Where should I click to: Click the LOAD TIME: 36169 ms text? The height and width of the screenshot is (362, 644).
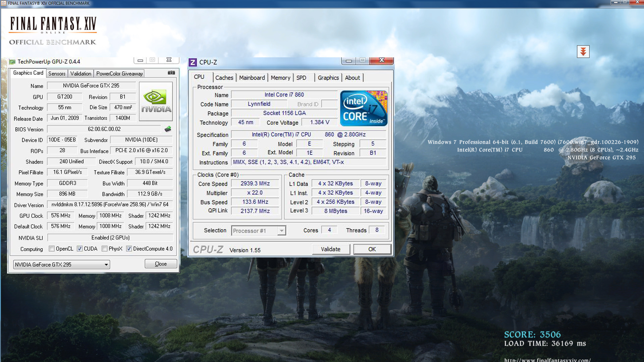pos(545,344)
